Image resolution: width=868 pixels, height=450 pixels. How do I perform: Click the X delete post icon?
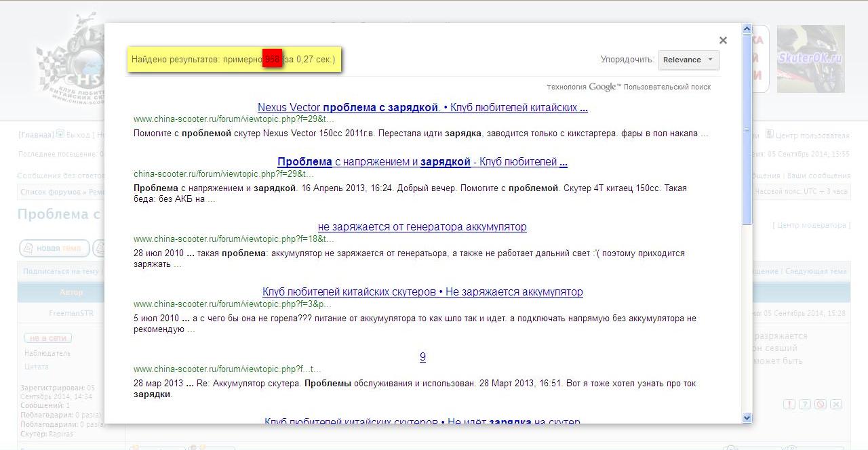pyautogui.click(x=836, y=405)
